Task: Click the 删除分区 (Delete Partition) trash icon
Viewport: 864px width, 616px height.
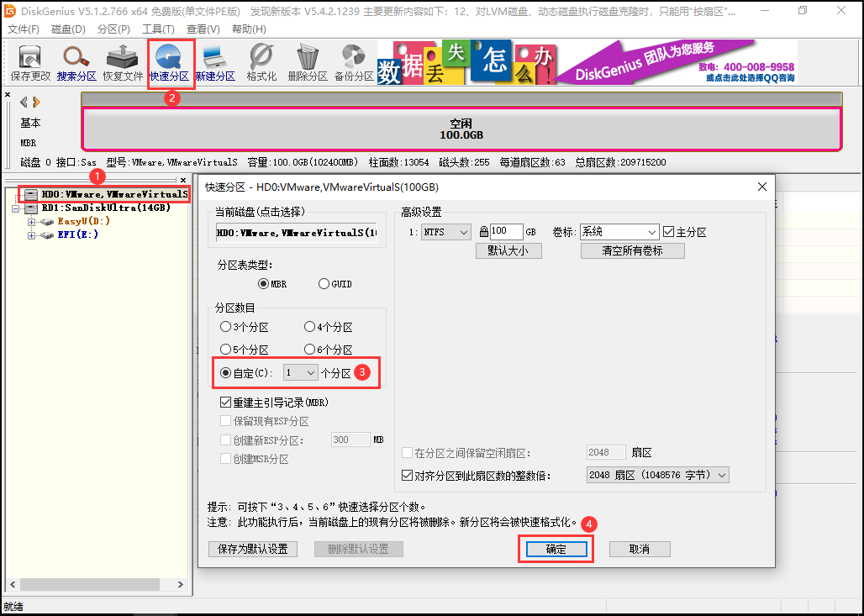Action: [x=308, y=63]
